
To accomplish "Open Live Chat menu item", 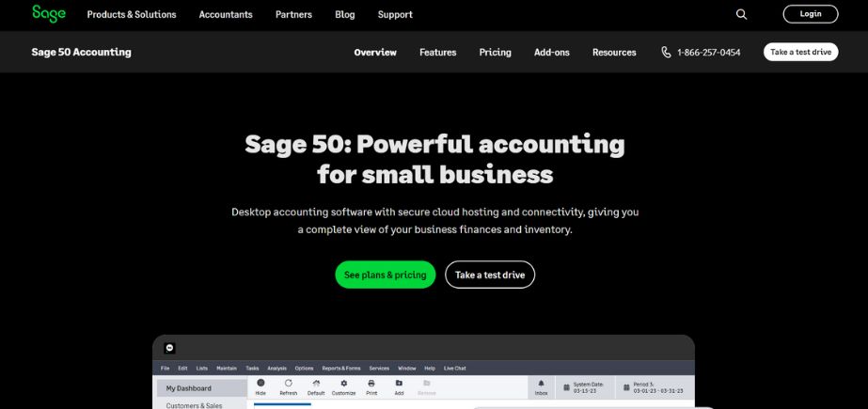I will (455, 368).
